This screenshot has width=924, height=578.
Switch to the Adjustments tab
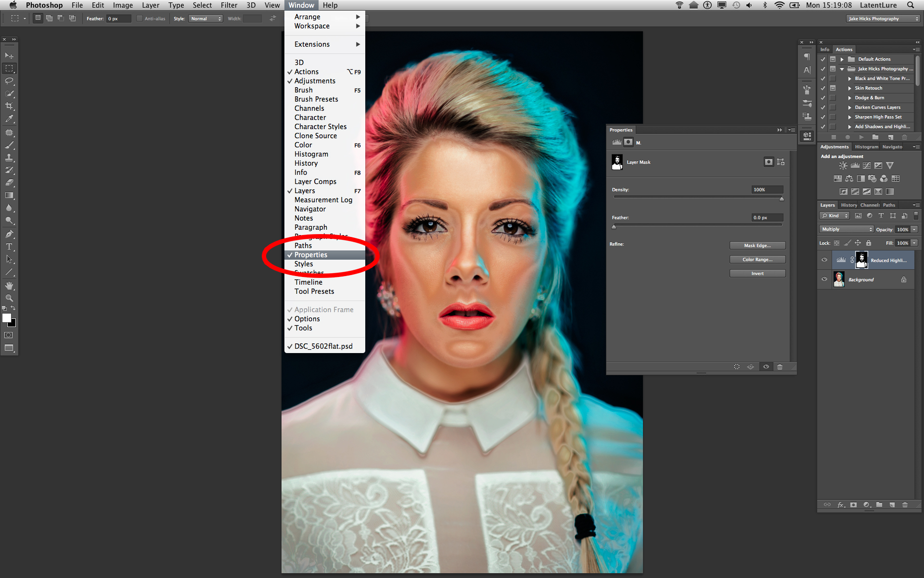coord(834,146)
